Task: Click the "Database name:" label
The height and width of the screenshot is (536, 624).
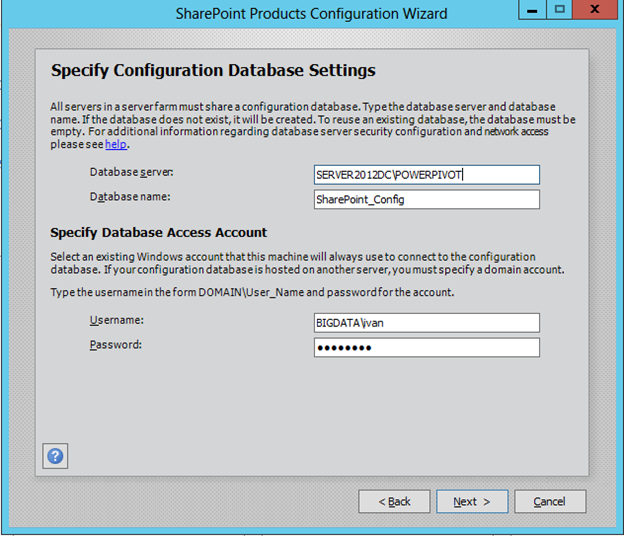Action: click(x=130, y=196)
